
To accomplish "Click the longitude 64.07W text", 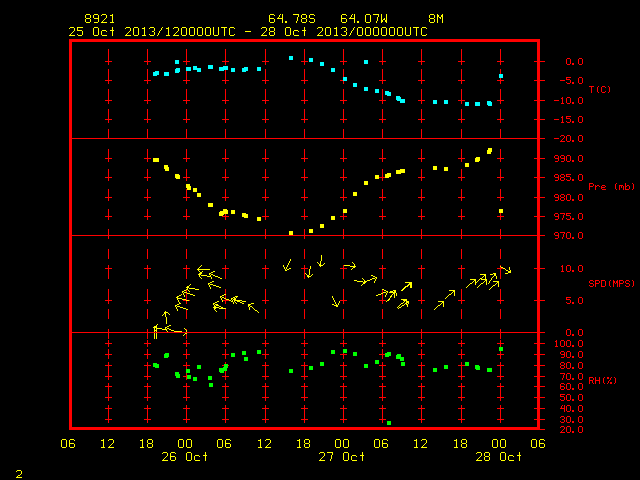I will [x=364, y=19].
